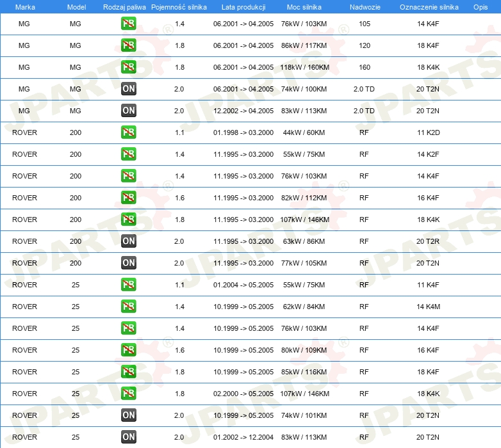This screenshot has height=448, width=501.
Task: Select power value 77kW / 105KM
Action: pyautogui.click(x=304, y=263)
